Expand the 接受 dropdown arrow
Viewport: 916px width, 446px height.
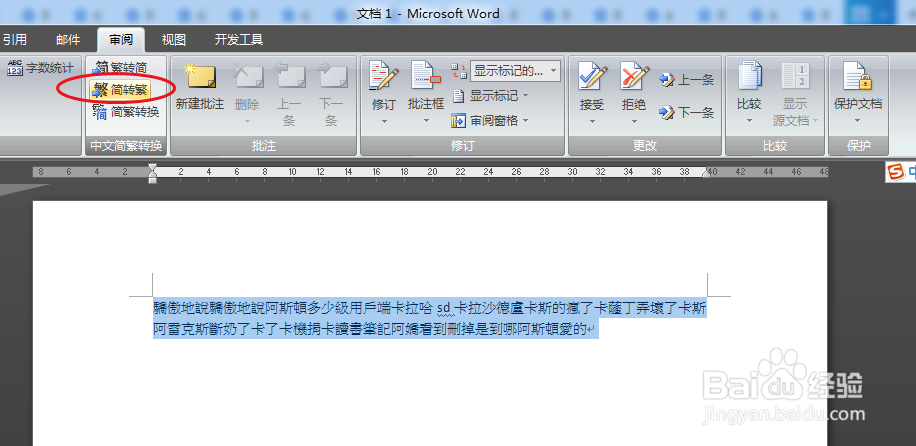point(592,122)
